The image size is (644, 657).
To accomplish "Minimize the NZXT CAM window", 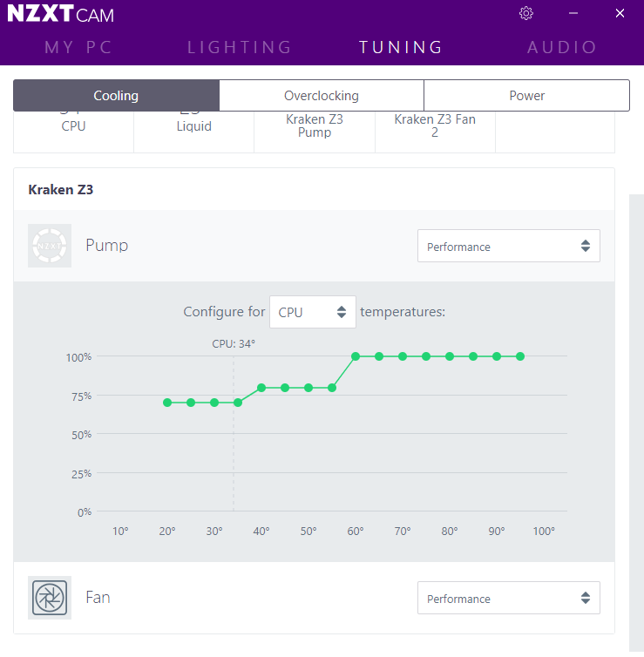I will tap(573, 13).
